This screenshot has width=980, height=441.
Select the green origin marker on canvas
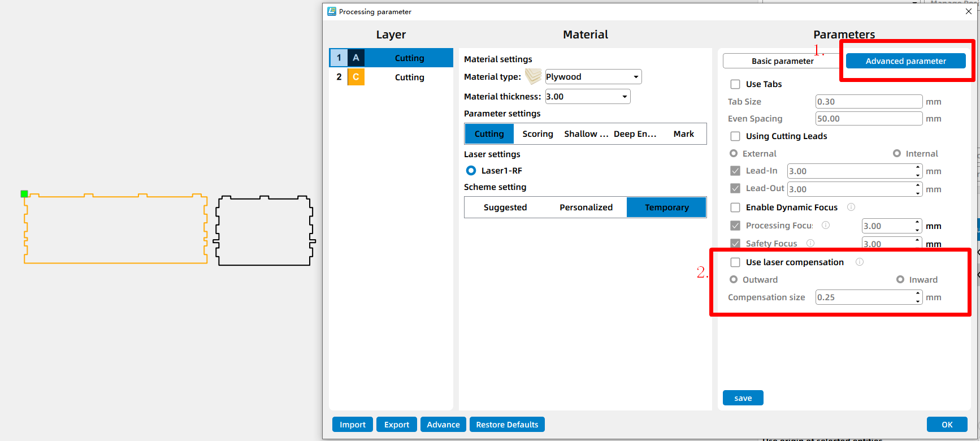coord(24,194)
